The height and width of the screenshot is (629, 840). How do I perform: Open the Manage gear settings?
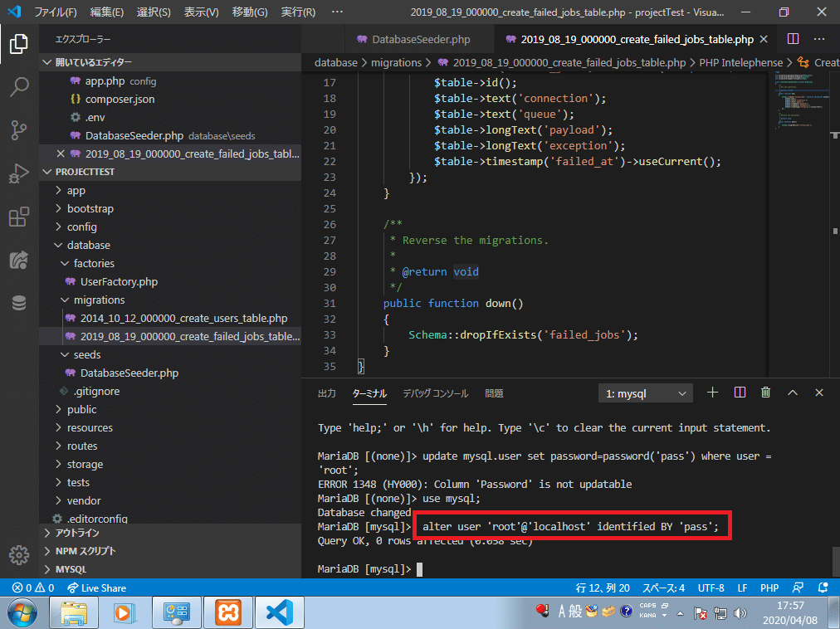pyautogui.click(x=19, y=555)
